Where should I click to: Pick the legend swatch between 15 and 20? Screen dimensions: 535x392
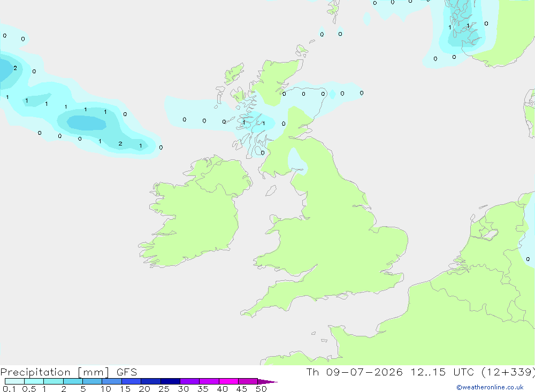tap(132, 381)
